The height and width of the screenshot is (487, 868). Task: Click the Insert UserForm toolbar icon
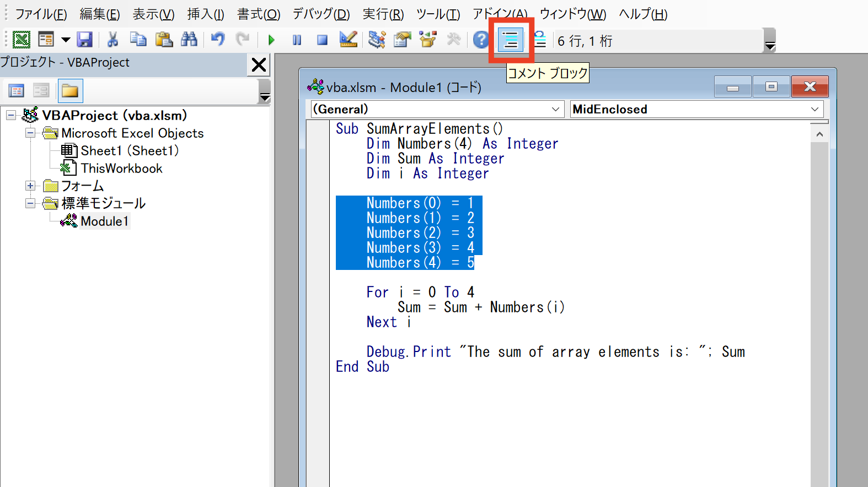pyautogui.click(x=46, y=40)
